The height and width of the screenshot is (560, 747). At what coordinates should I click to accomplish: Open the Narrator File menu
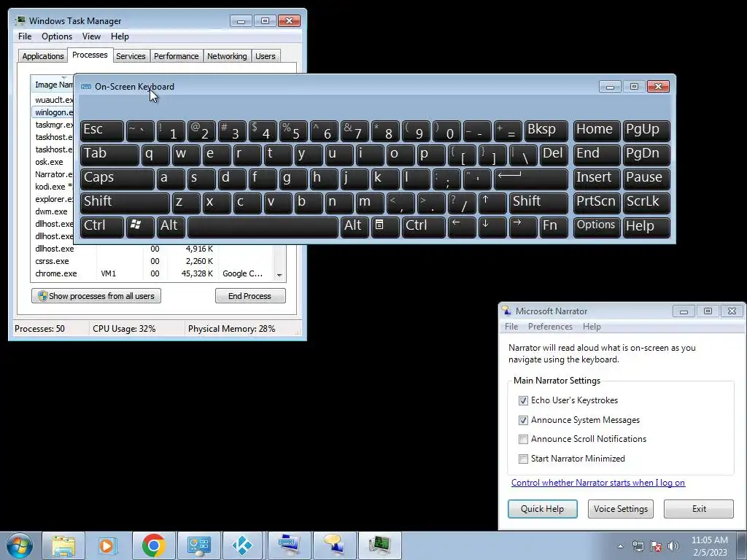[511, 327]
